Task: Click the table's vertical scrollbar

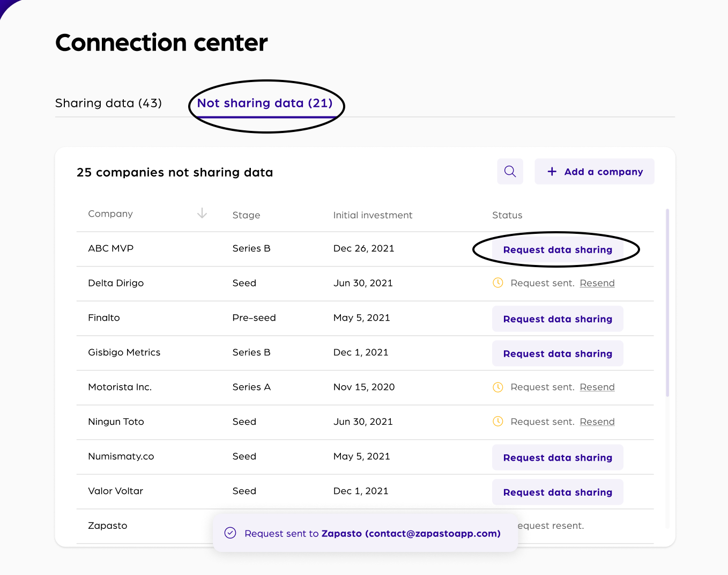Action: pyautogui.click(x=667, y=303)
